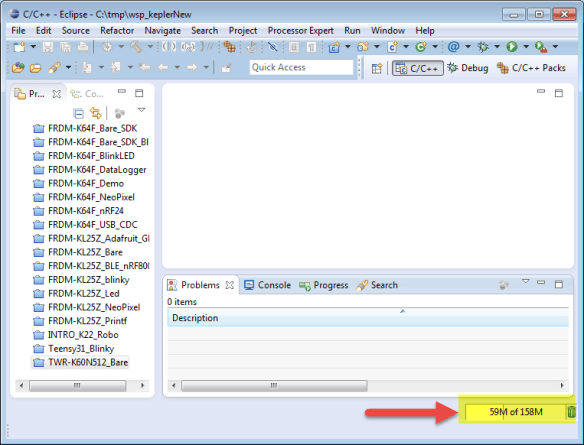Switch to the Debug perspective
Viewport: 584px width, 445px height.
tap(468, 68)
